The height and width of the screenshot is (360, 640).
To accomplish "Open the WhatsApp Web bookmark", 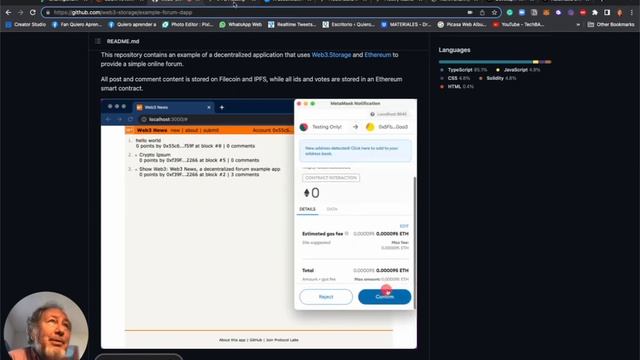I will 240,24.
